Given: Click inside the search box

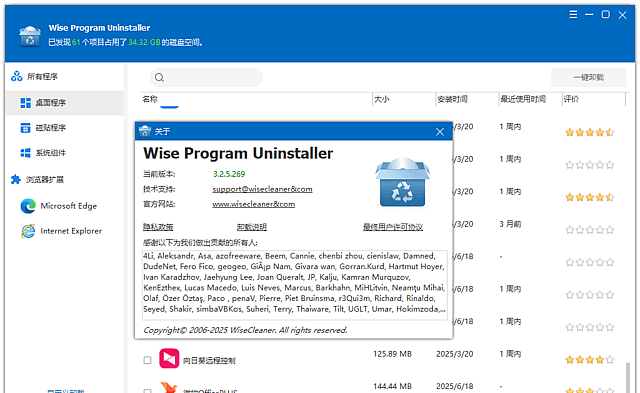Looking at the screenshot, I should coord(206,78).
